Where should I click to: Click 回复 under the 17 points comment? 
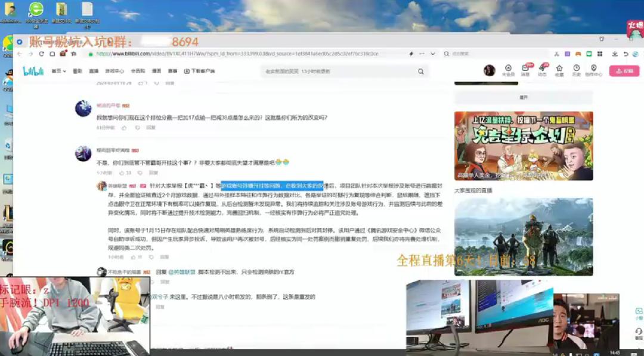(x=151, y=128)
